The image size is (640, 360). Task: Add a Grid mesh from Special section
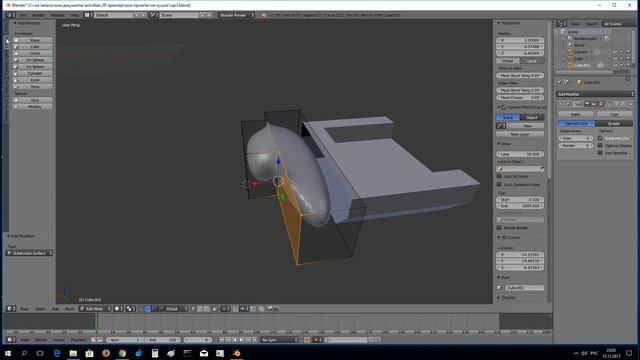tap(32, 100)
